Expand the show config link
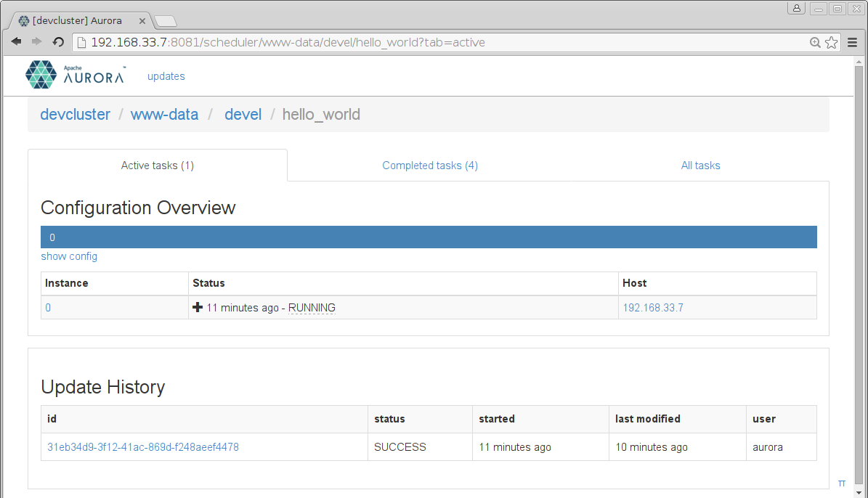 (69, 256)
